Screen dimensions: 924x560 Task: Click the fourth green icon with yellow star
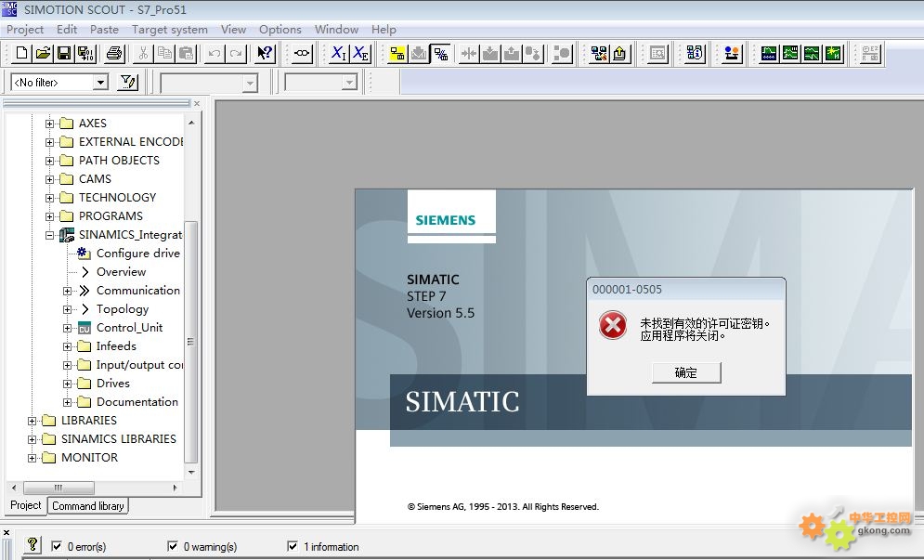(833, 54)
